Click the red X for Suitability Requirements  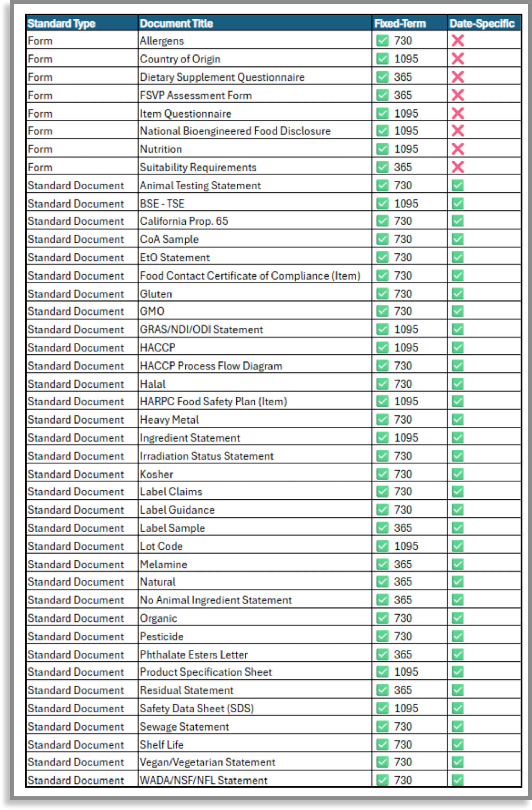tap(457, 167)
